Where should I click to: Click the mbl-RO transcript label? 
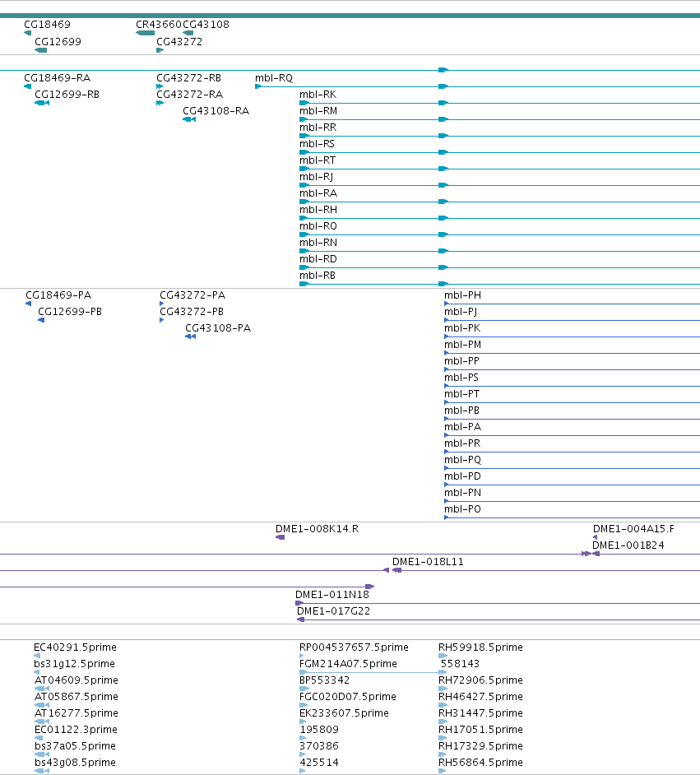[318, 226]
